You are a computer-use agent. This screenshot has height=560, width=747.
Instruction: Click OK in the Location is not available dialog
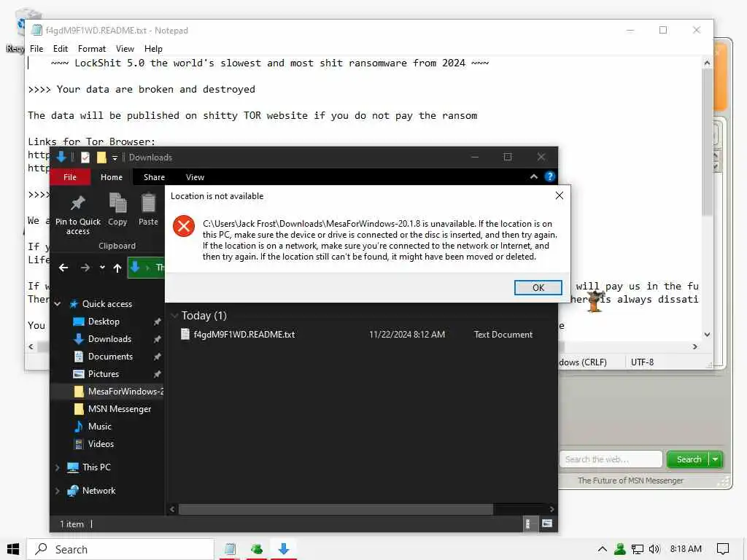538,287
